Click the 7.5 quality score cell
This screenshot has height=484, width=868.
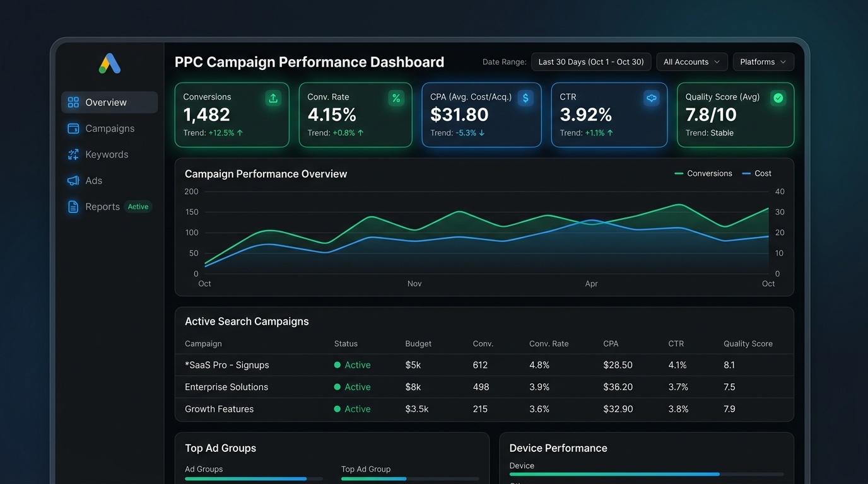tap(729, 387)
